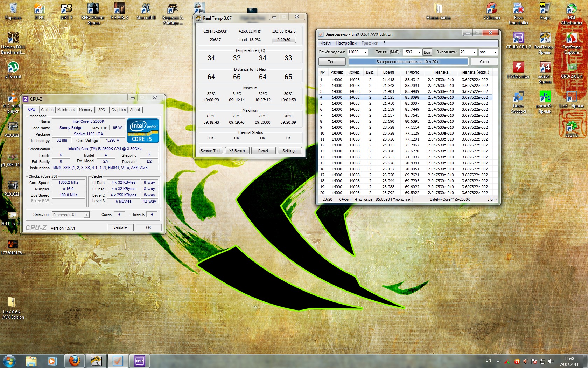Expand the раз units dropdown in LinX
Image resolution: width=588 pixels, height=368 pixels.
pos(495,52)
